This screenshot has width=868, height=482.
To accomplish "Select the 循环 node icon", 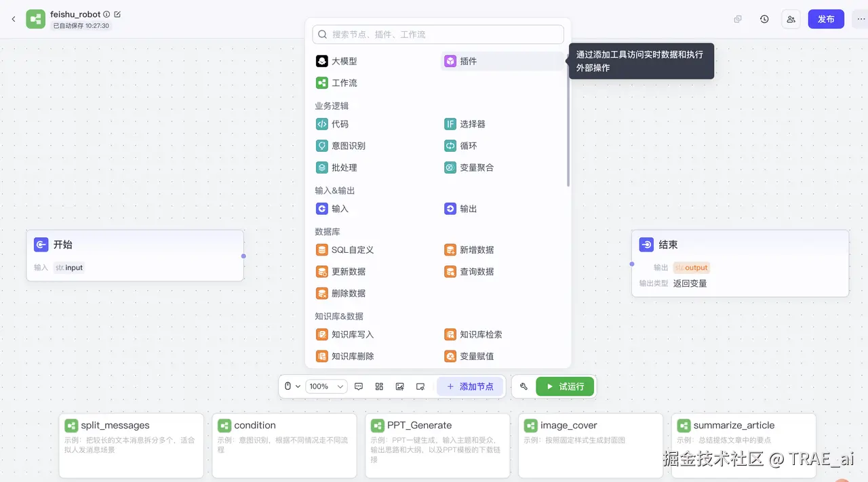I will (450, 146).
